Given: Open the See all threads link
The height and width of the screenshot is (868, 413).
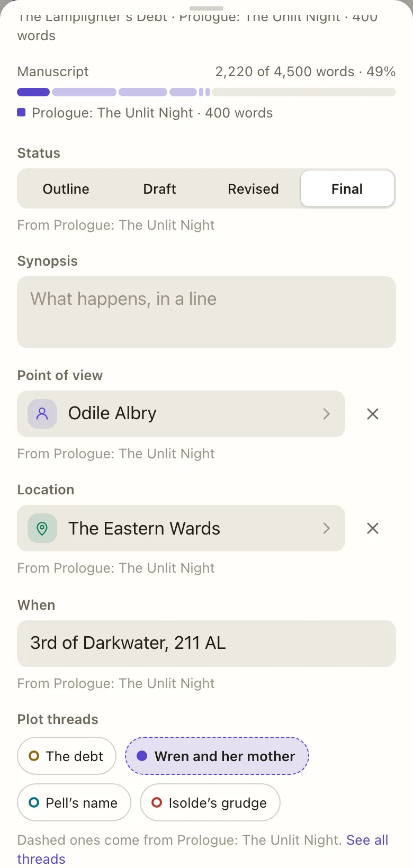Looking at the screenshot, I should pyautogui.click(x=203, y=849).
